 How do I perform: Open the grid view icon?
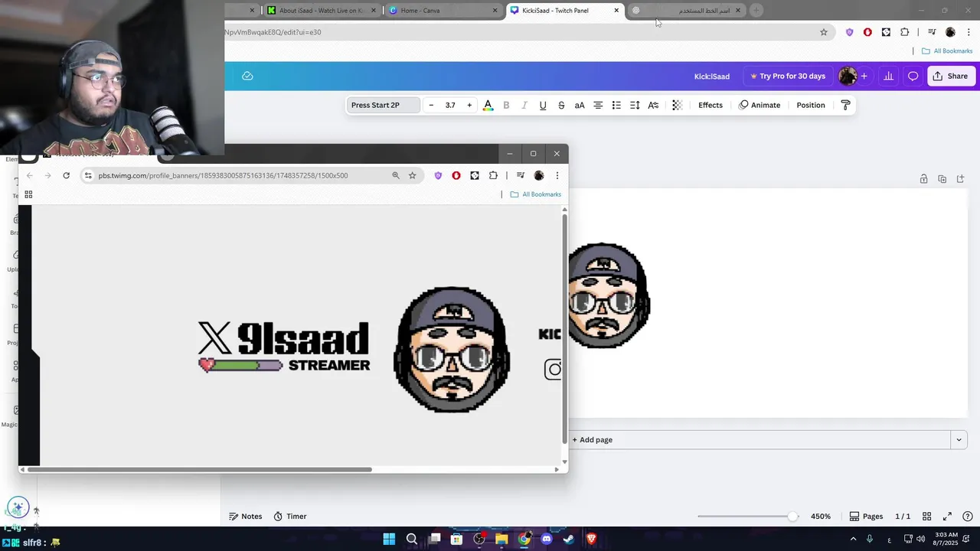point(926,517)
